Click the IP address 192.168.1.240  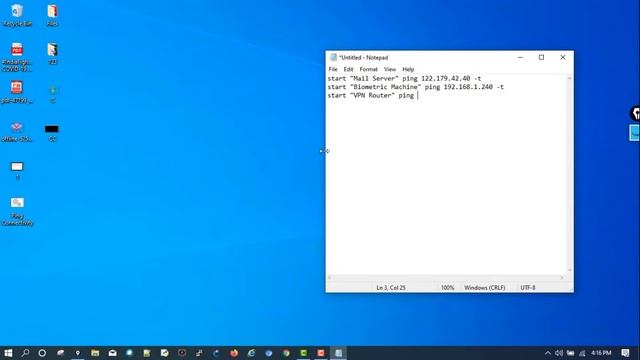pyautogui.click(x=468, y=87)
